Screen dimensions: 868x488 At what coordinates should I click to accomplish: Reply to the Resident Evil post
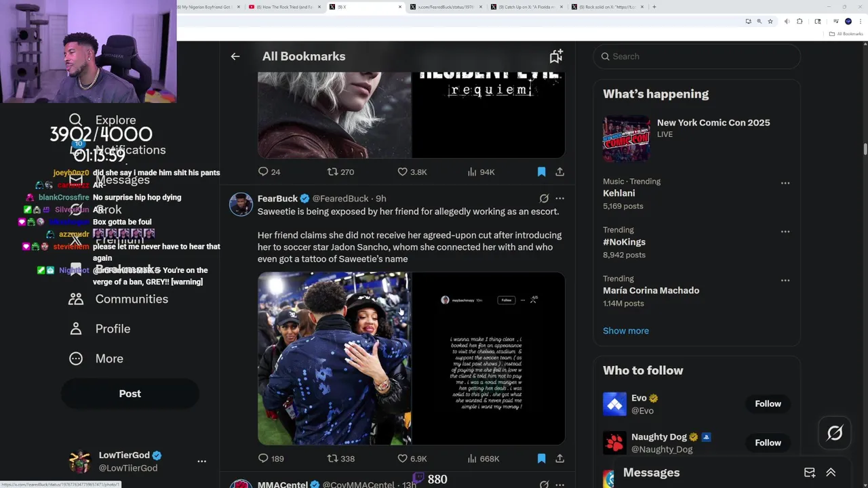tap(269, 172)
